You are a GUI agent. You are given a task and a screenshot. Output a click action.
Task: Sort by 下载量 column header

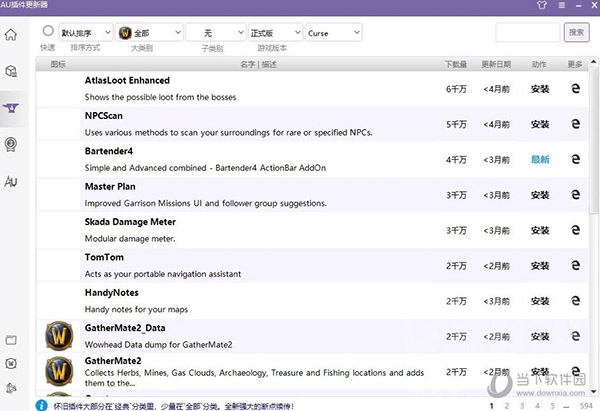(x=456, y=64)
